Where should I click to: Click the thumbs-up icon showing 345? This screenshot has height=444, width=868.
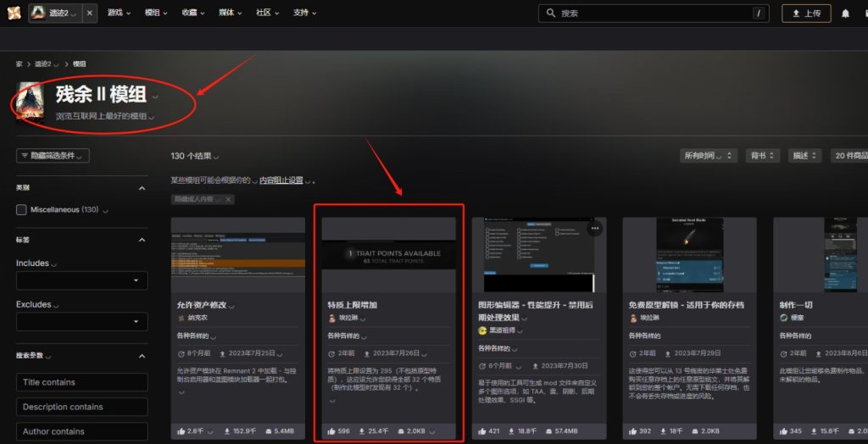click(x=783, y=430)
